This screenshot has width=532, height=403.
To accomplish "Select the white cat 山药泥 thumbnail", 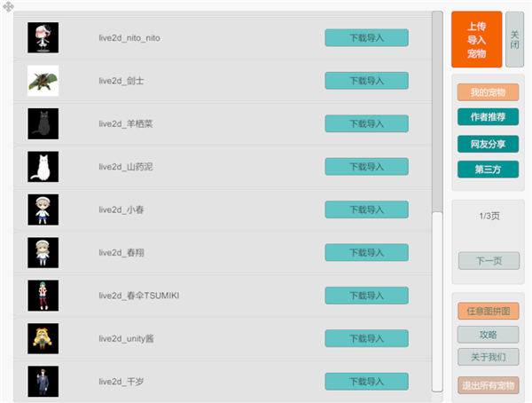I will point(43,166).
